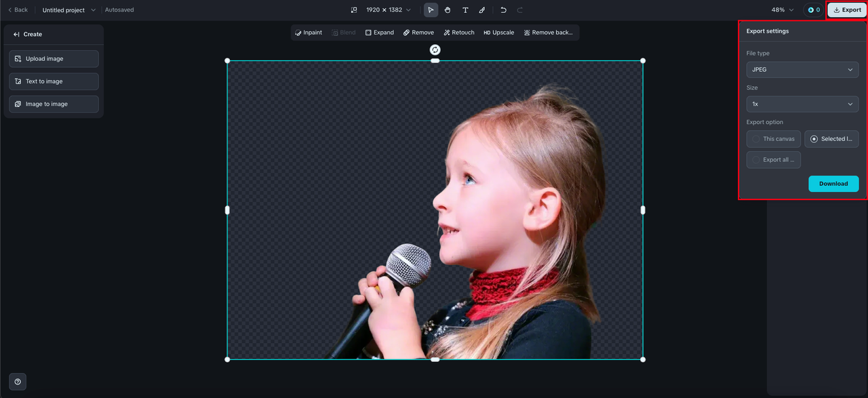Choose Remove background tool

coord(549,33)
